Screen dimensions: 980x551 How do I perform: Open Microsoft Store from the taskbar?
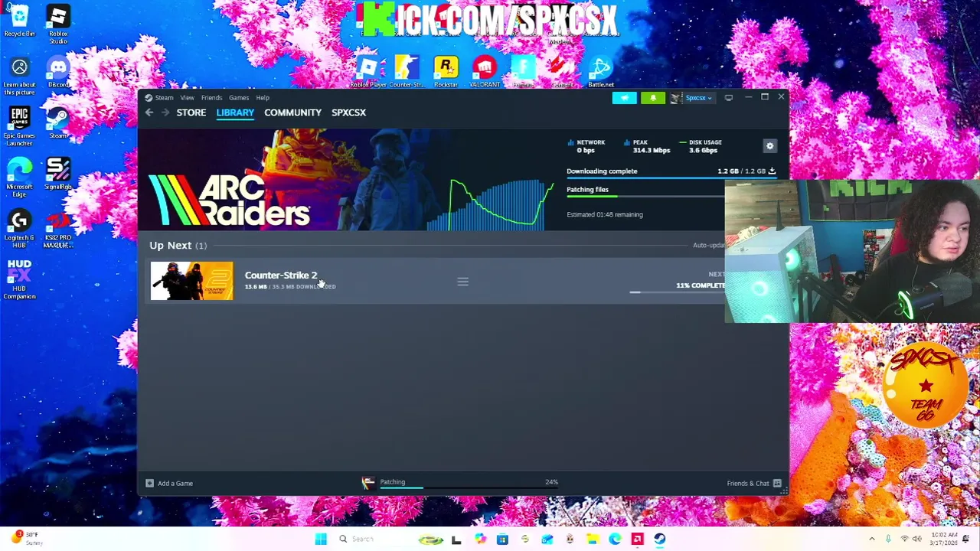click(502, 540)
